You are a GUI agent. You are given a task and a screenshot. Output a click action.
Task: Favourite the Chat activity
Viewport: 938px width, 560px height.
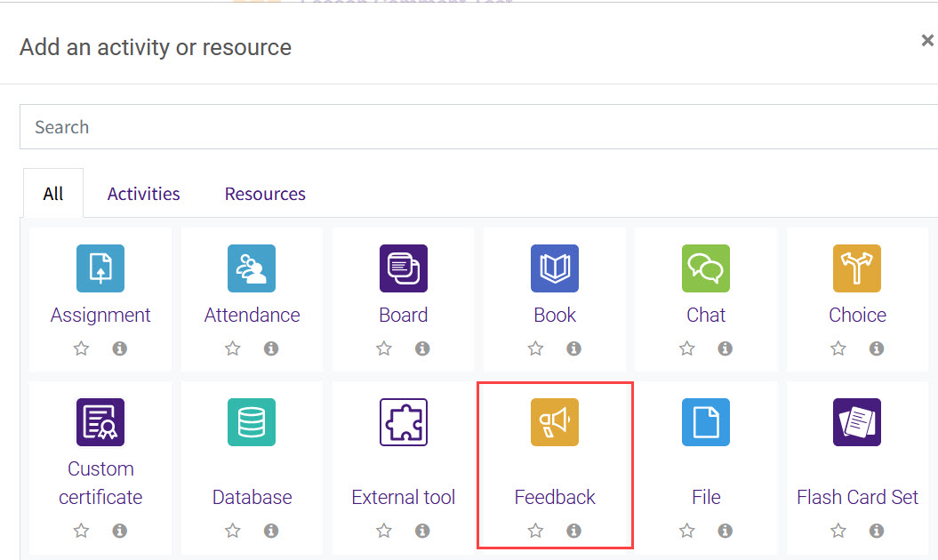tap(686, 348)
